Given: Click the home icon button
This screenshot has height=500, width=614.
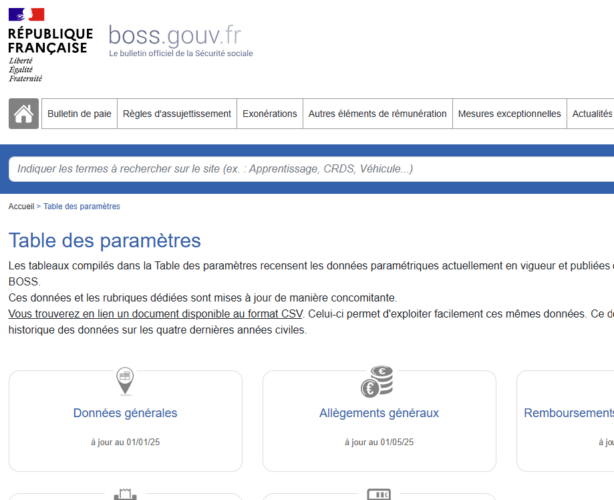Looking at the screenshot, I should click(x=23, y=114).
